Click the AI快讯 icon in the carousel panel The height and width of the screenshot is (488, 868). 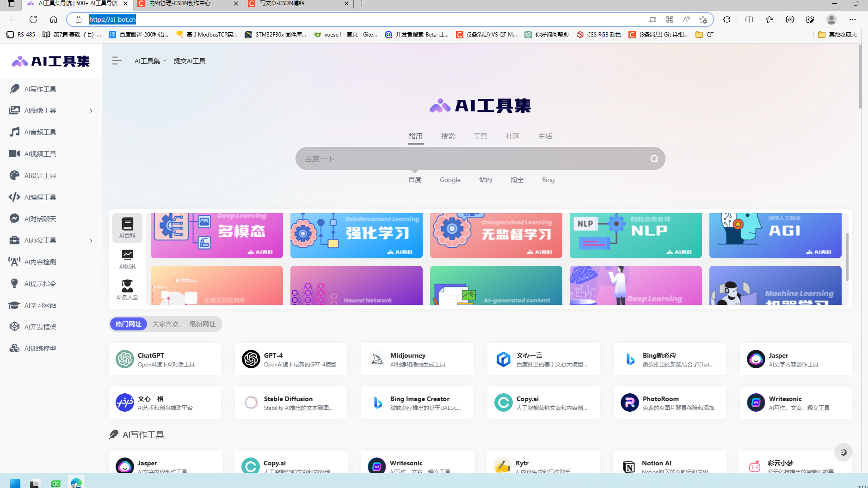[127, 258]
